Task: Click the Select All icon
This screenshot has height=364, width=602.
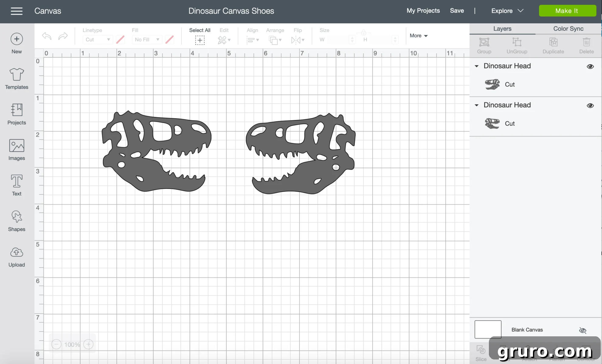Action: [x=200, y=40]
